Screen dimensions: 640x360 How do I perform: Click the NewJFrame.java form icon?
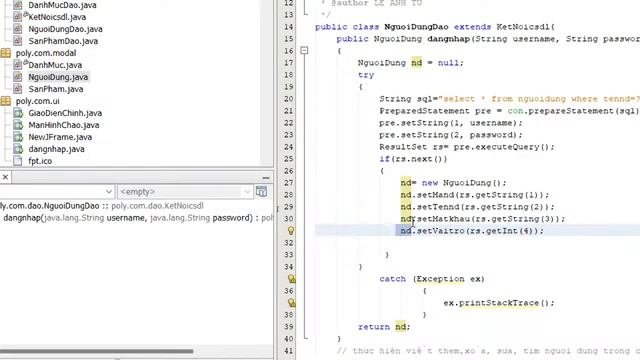click(18, 137)
